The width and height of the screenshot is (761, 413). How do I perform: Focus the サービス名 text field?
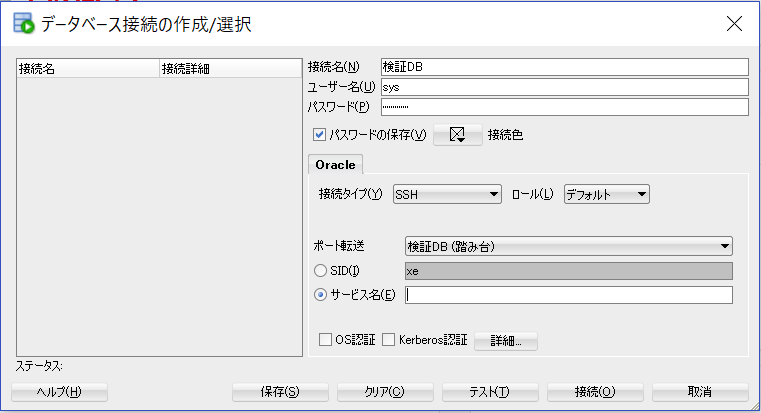(569, 295)
